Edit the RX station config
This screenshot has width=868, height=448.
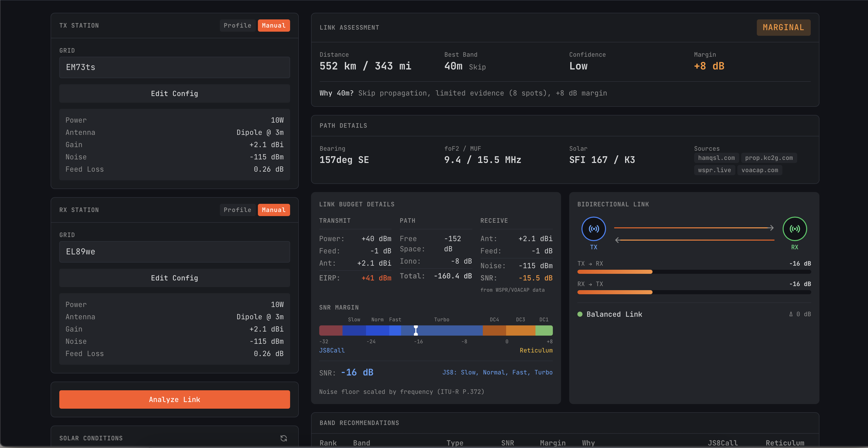pyautogui.click(x=174, y=278)
